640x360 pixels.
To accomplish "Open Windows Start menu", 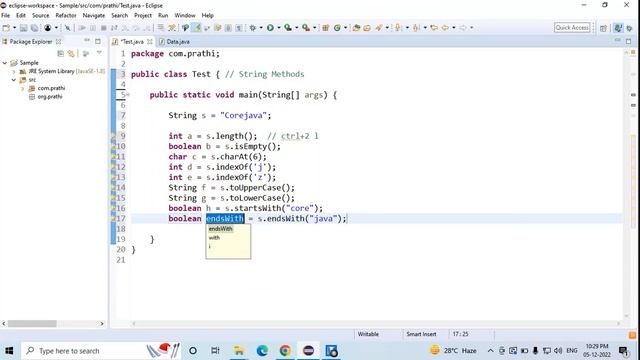I will 9,351.
